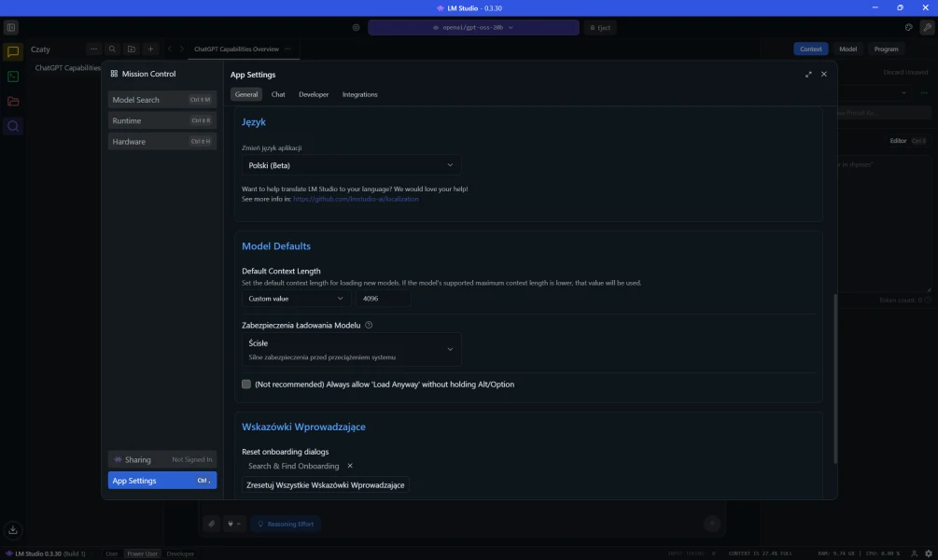Open the Chats panel in the sidebar
Image resolution: width=938 pixels, height=560 pixels.
tap(13, 52)
